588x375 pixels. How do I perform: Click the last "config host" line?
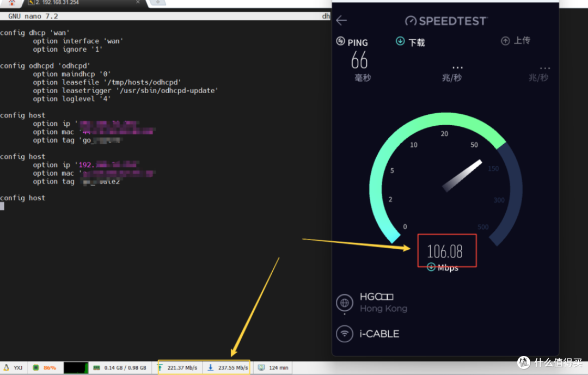[x=22, y=198]
